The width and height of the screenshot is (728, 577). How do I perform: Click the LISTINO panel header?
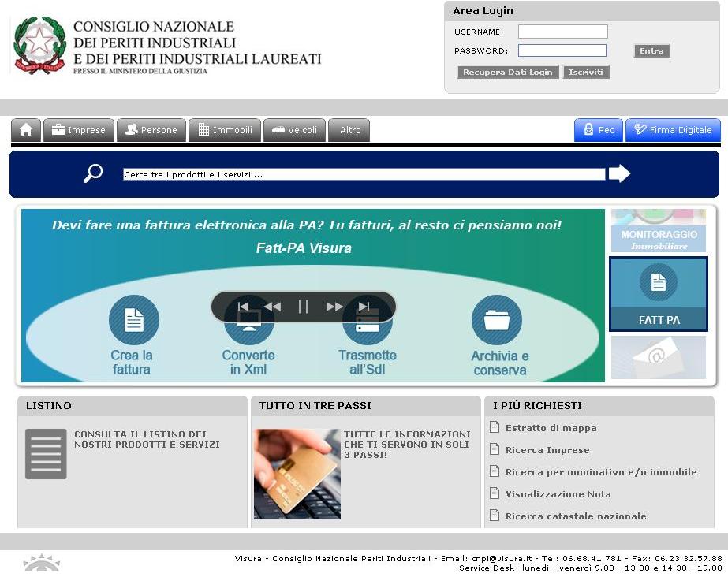coord(133,406)
